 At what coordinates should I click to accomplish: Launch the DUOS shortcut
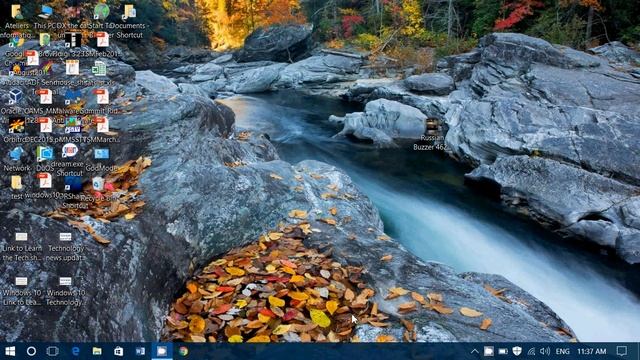(x=44, y=154)
